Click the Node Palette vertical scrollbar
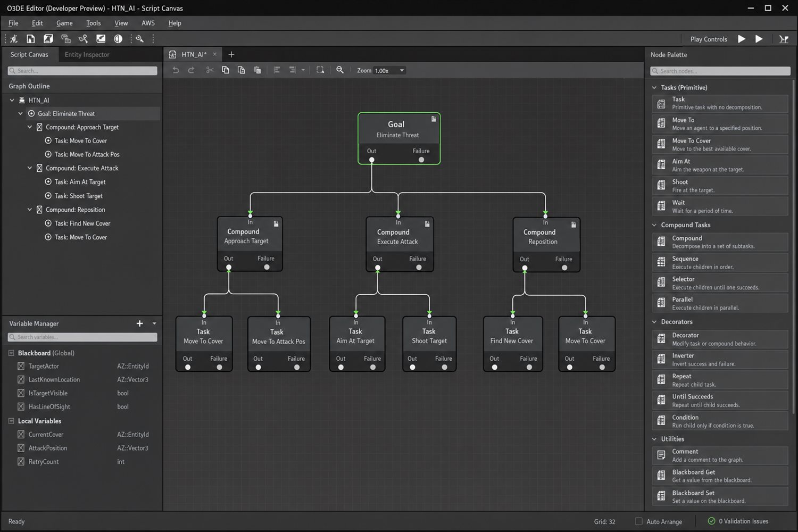 [x=793, y=247]
